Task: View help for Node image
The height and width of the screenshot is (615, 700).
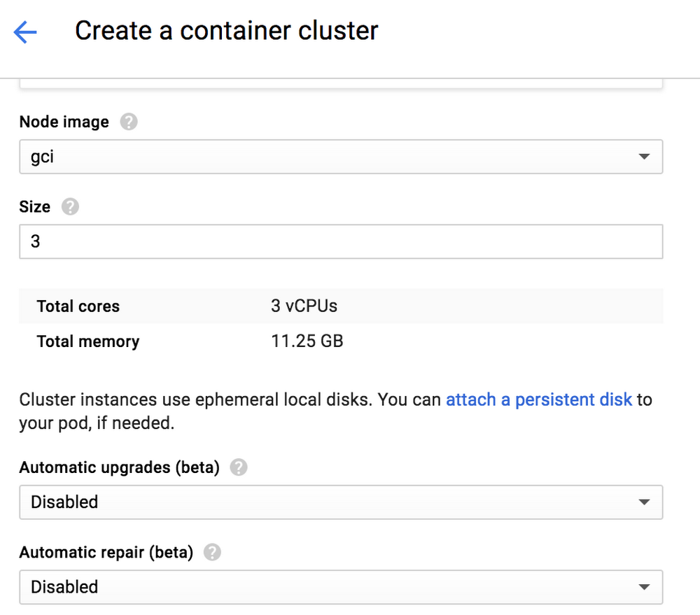Action: (x=129, y=122)
